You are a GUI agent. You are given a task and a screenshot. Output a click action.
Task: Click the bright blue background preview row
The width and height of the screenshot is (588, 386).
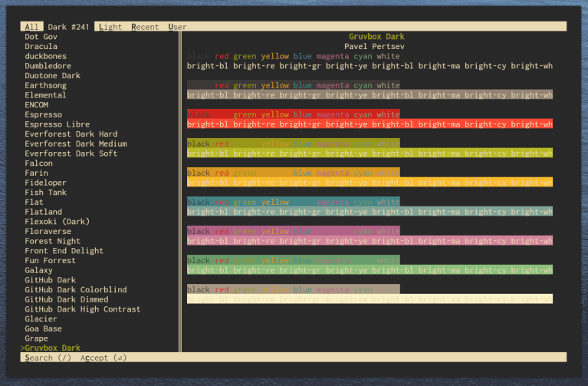[x=370, y=212]
